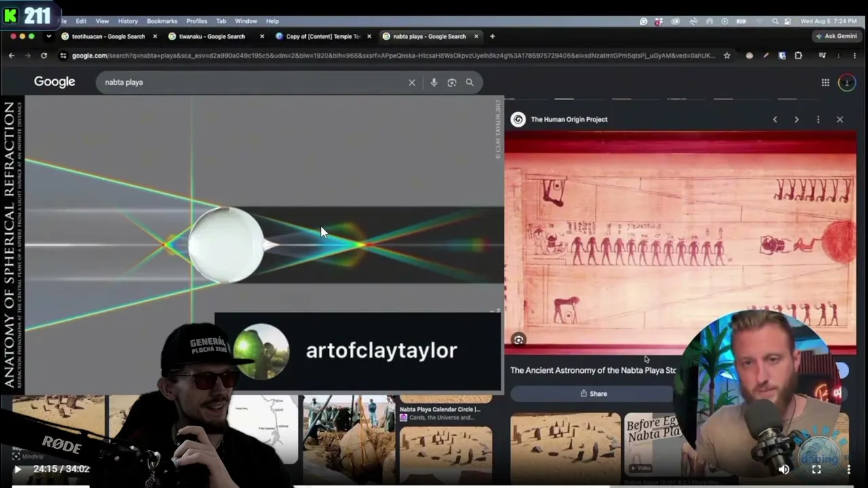Show next image in the preview panel
This screenshot has width=868, height=488.
797,119
